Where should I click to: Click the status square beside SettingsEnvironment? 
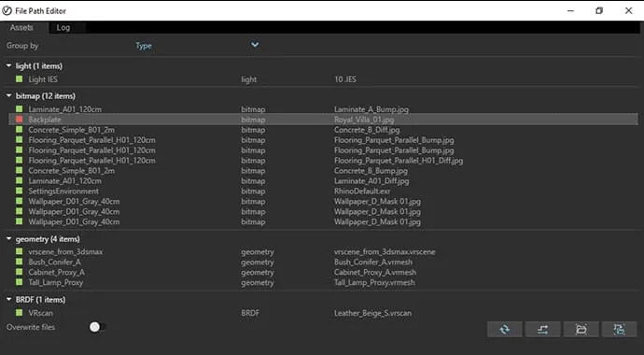pyautogui.click(x=19, y=192)
